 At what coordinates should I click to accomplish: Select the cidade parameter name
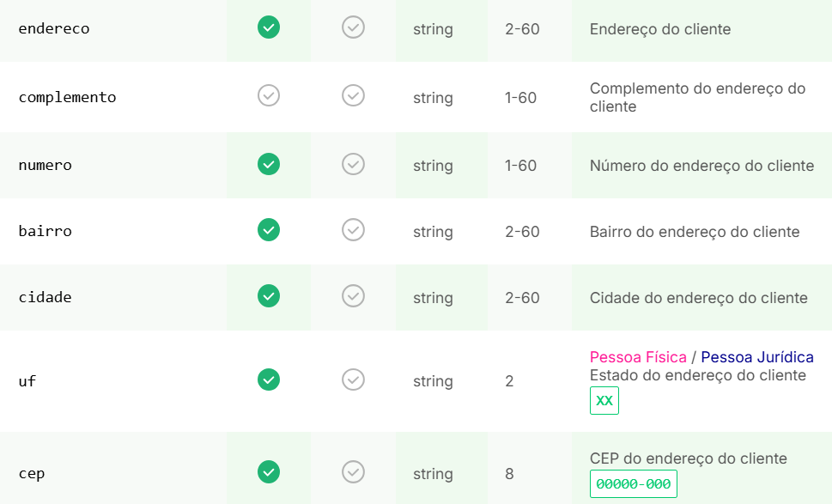click(46, 297)
